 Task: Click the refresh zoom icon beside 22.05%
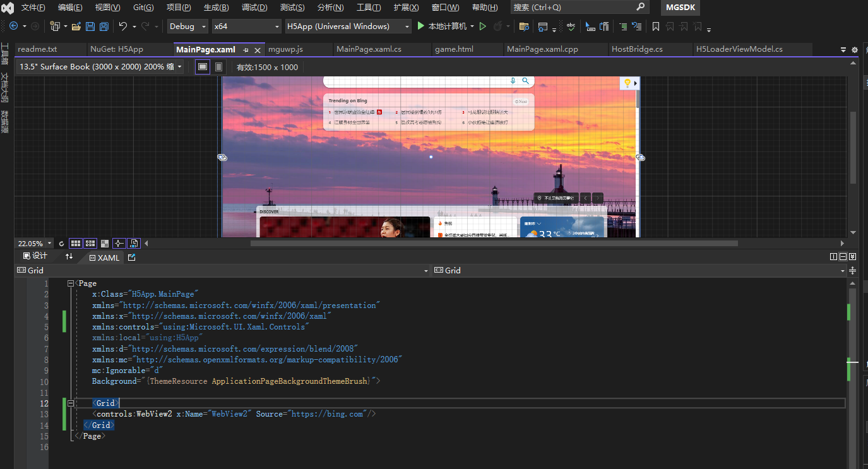coord(61,244)
